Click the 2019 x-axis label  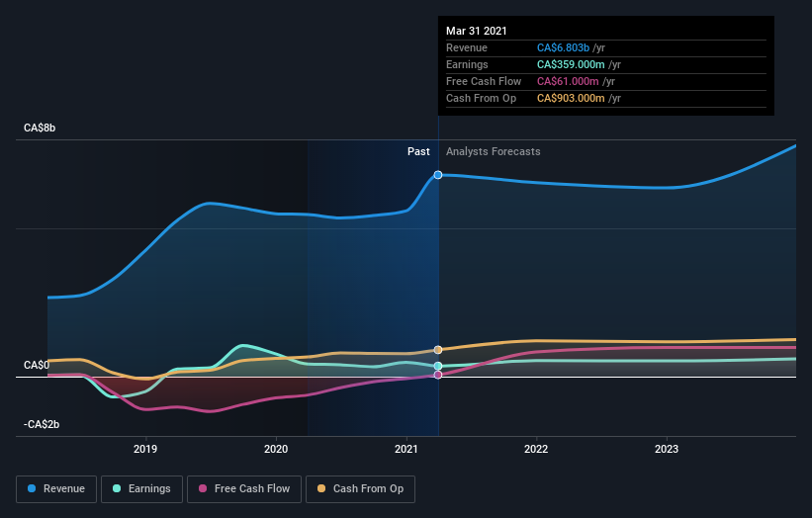pos(145,449)
